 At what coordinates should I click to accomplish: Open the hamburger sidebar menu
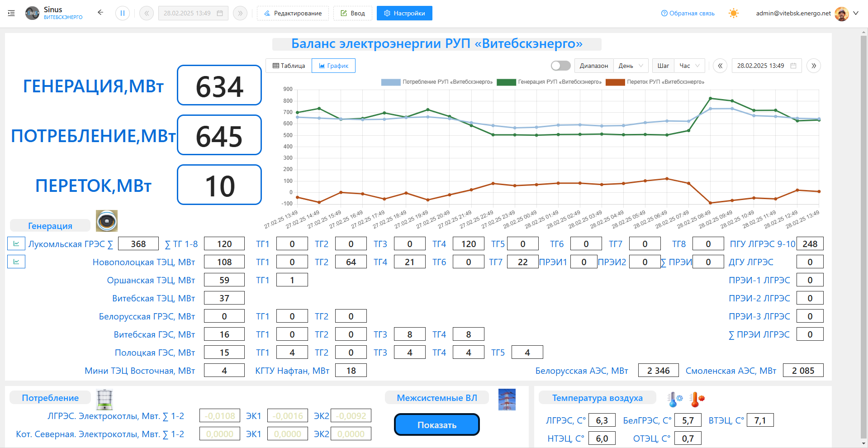point(11,13)
